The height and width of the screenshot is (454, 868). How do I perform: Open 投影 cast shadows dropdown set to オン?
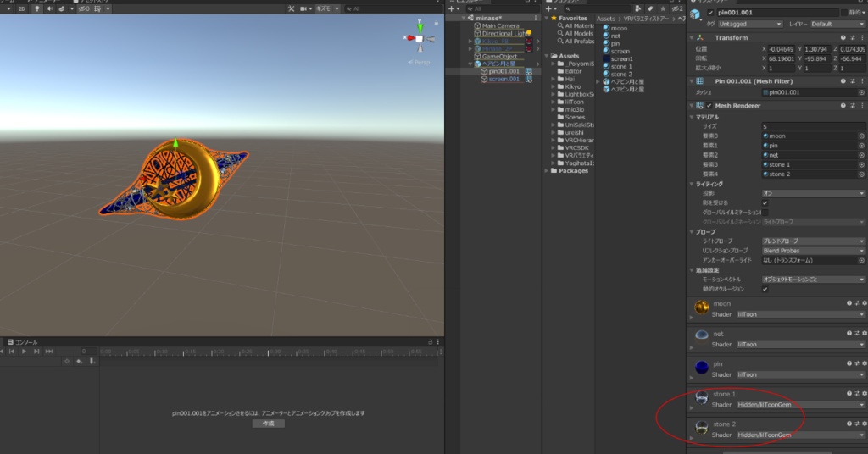tap(813, 194)
